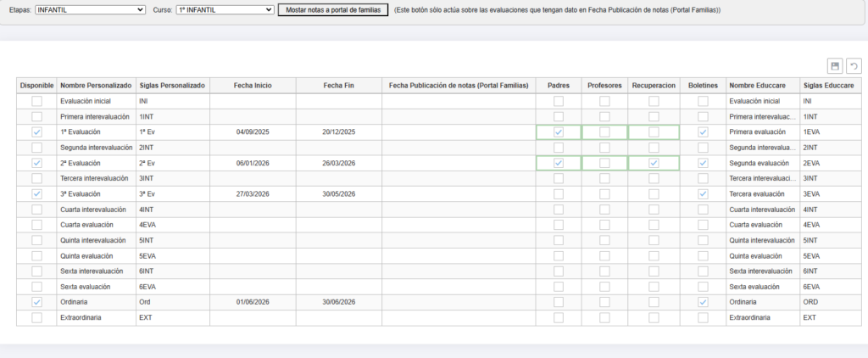Image resolution: width=868 pixels, height=358 pixels.
Task: Click the save icon above the table
Action: [834, 66]
